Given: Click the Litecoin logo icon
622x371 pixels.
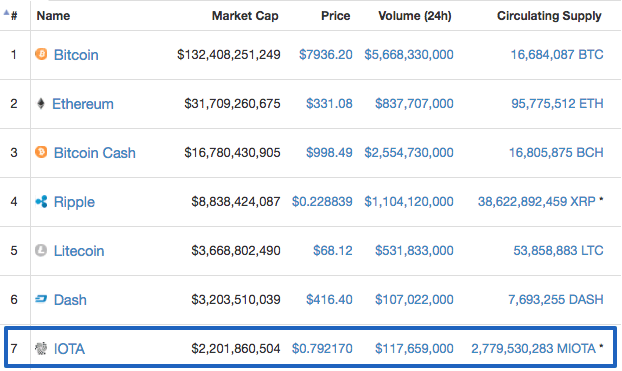Looking at the screenshot, I should pyautogui.click(x=41, y=250).
